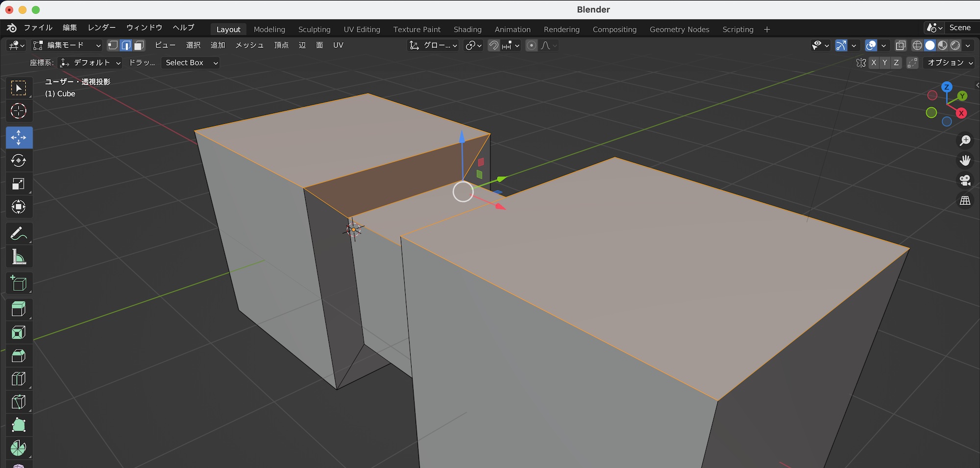Activate the Bevel tool
Image resolution: width=980 pixels, height=468 pixels.
pyautogui.click(x=19, y=356)
